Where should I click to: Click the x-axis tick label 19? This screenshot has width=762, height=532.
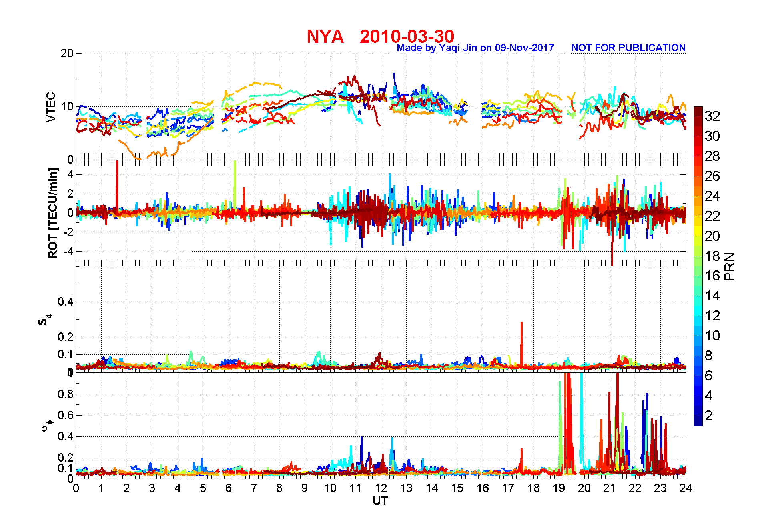pyautogui.click(x=559, y=488)
